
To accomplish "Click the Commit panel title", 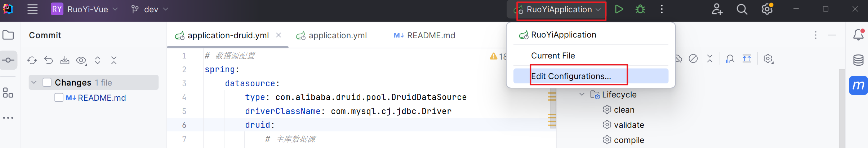I will point(45,35).
